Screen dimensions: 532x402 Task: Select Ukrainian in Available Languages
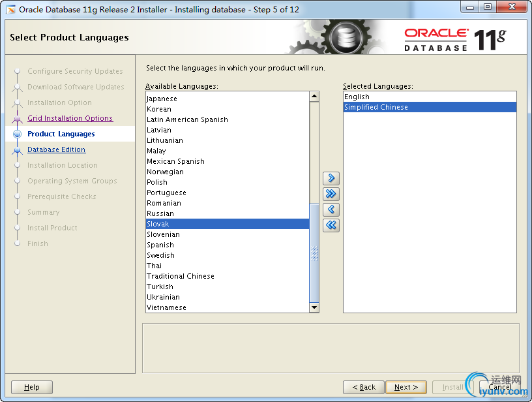(x=228, y=297)
